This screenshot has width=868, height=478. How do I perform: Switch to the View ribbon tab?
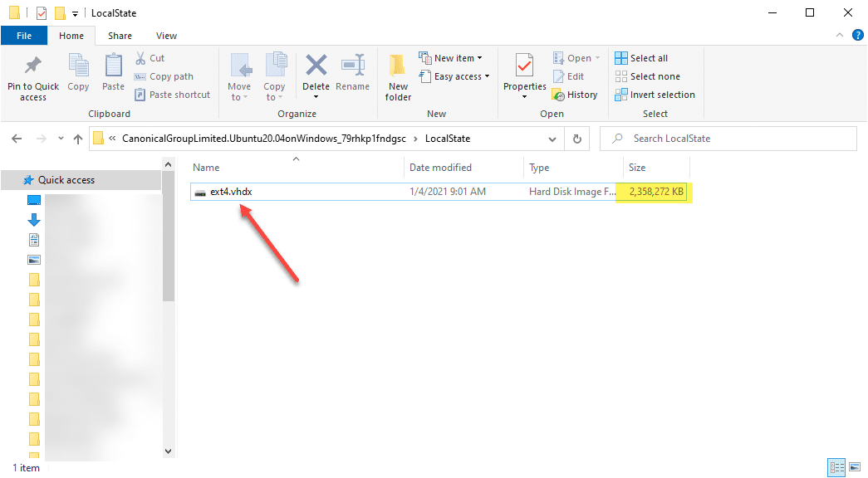166,36
